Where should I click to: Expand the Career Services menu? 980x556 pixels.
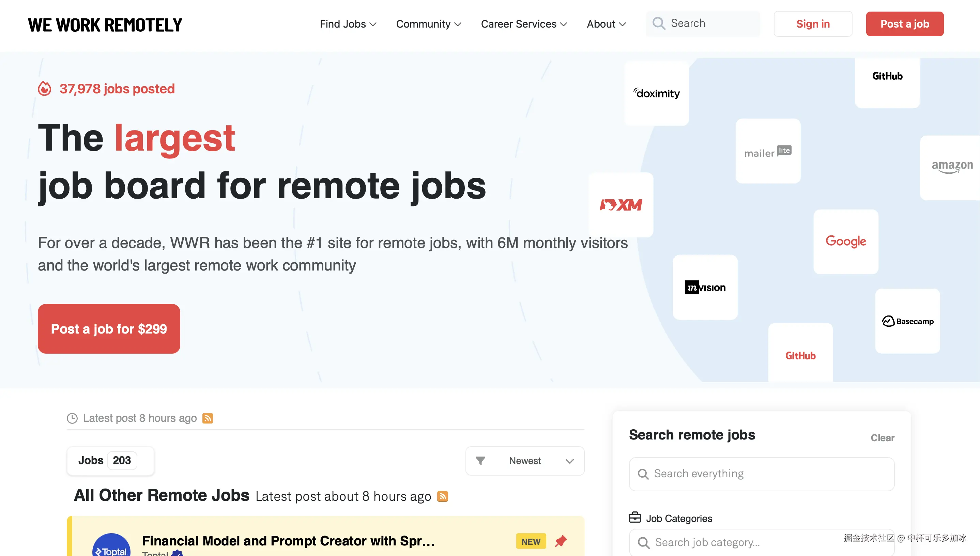[x=524, y=24]
